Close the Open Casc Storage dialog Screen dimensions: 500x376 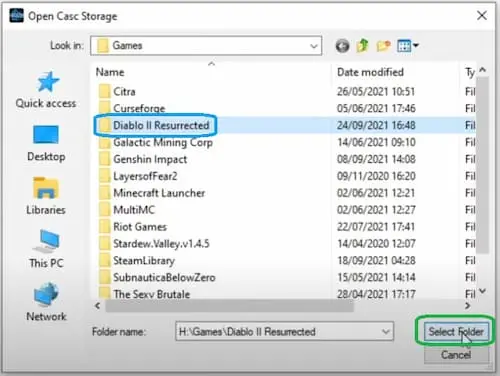click(482, 15)
